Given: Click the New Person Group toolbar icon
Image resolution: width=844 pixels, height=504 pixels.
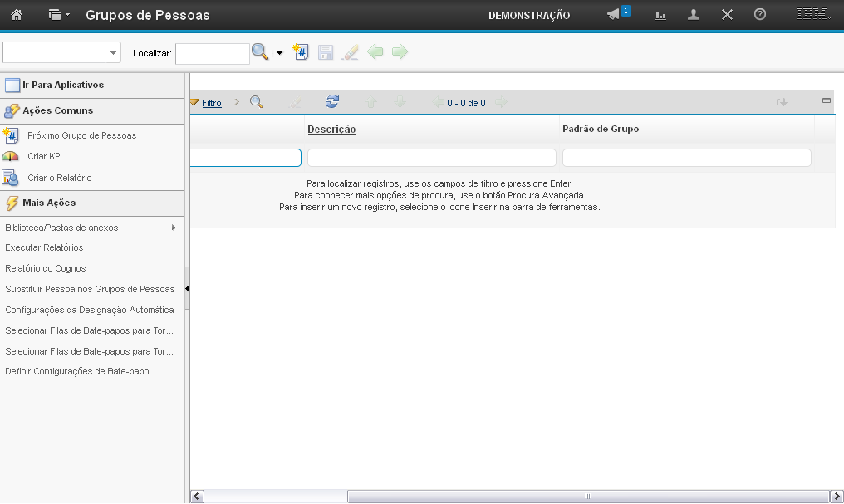Looking at the screenshot, I should tap(301, 52).
